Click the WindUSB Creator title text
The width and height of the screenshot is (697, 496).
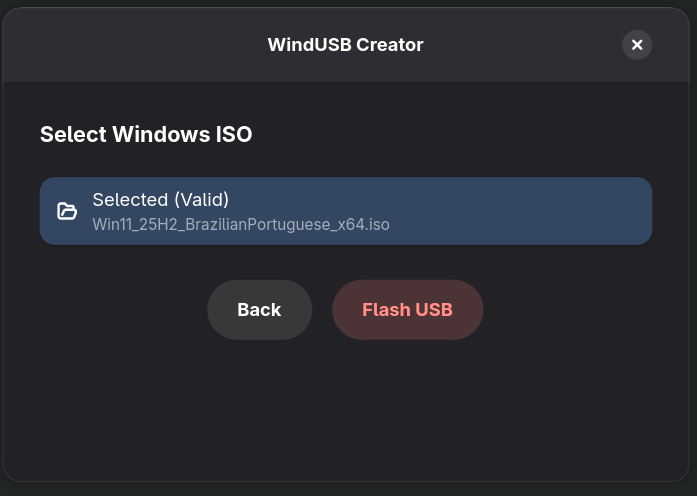click(345, 45)
